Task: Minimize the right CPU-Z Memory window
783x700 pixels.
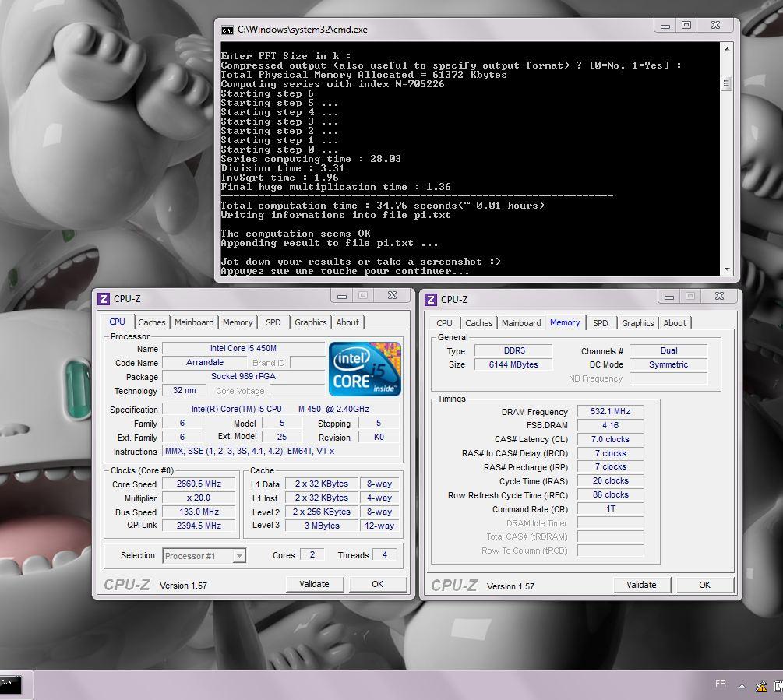Action: [669, 297]
